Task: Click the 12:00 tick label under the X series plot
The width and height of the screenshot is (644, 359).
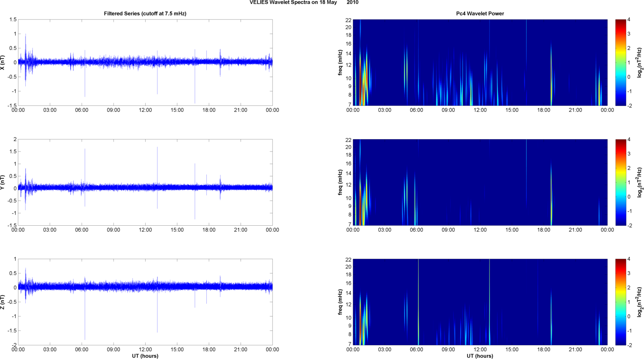Action: point(145,110)
